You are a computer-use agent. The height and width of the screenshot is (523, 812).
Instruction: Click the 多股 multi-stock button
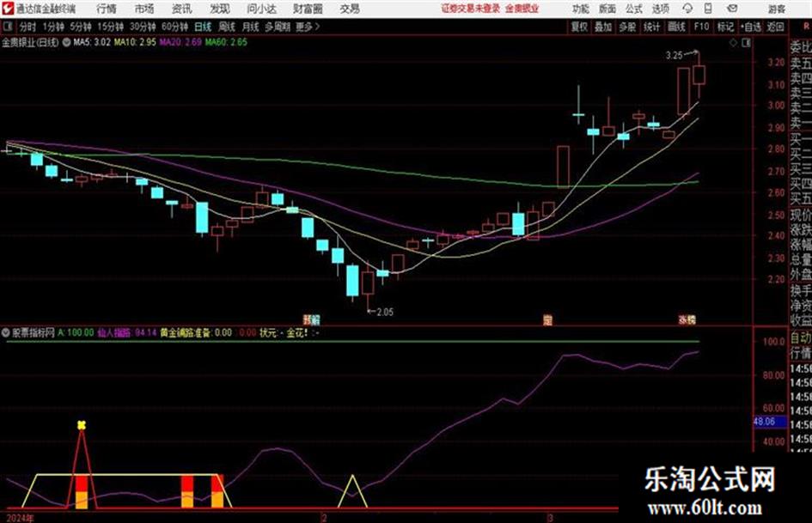coord(627,27)
